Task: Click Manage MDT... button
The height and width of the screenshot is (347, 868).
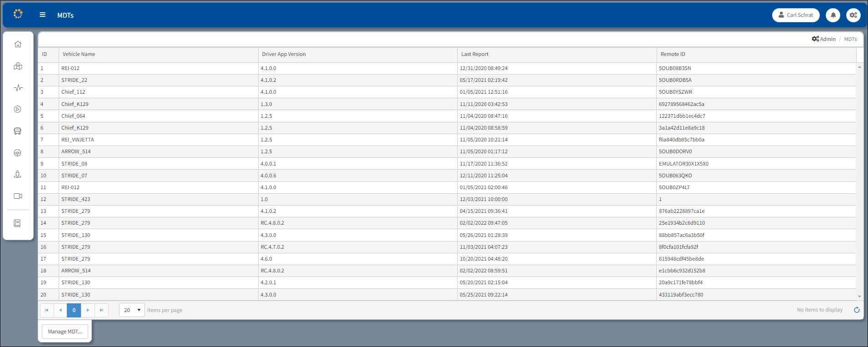Action: point(65,332)
